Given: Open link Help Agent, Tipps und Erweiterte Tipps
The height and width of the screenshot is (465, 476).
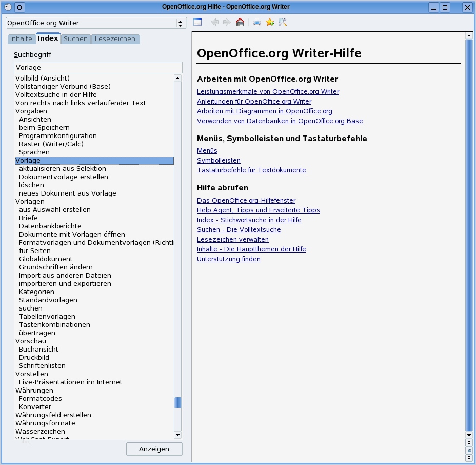Looking at the screenshot, I should pyautogui.click(x=259, y=210).
